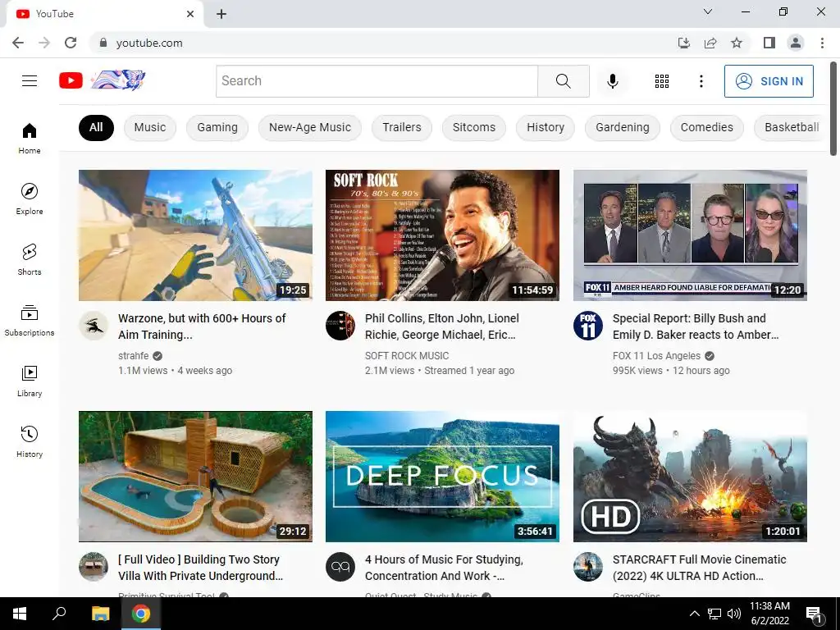The height and width of the screenshot is (630, 840).
Task: Click the site lock icon
Action: tap(103, 43)
